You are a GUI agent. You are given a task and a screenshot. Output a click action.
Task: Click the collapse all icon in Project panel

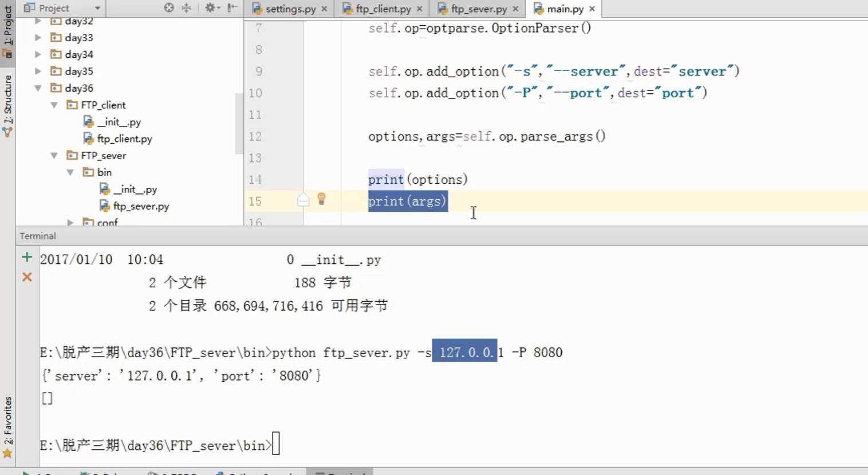[x=186, y=8]
